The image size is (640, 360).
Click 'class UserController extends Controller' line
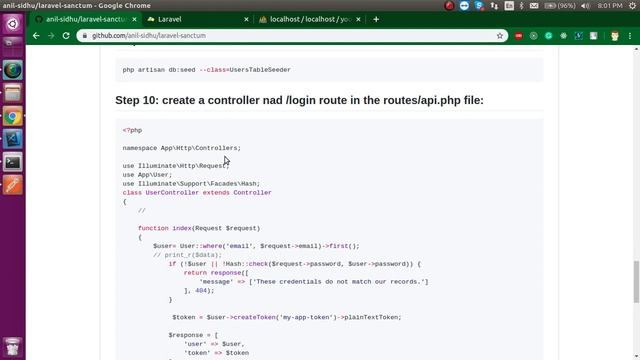[x=197, y=192]
